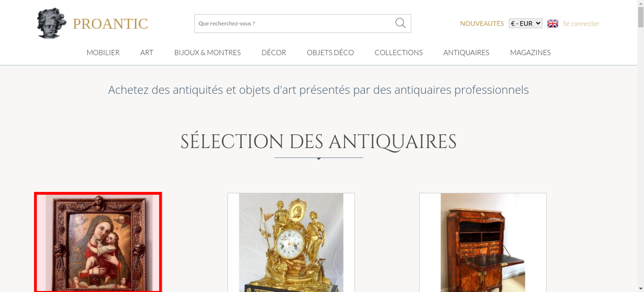Viewport: 644px width, 292px height.
Task: Open the MAGAZINES menu
Action: pyautogui.click(x=530, y=52)
